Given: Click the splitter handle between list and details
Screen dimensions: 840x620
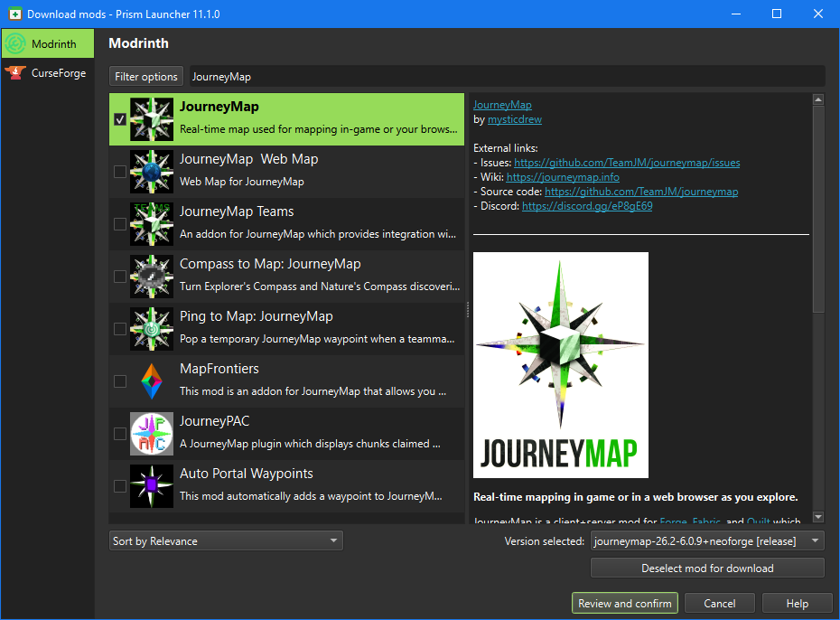Looking at the screenshot, I should [x=468, y=309].
